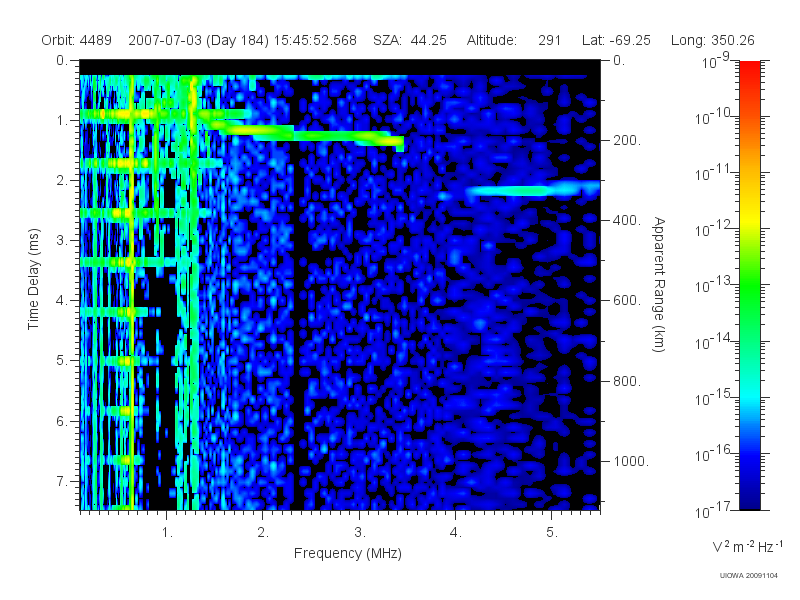Click the red top of the color bar
800x600 pixels.
coord(749,69)
